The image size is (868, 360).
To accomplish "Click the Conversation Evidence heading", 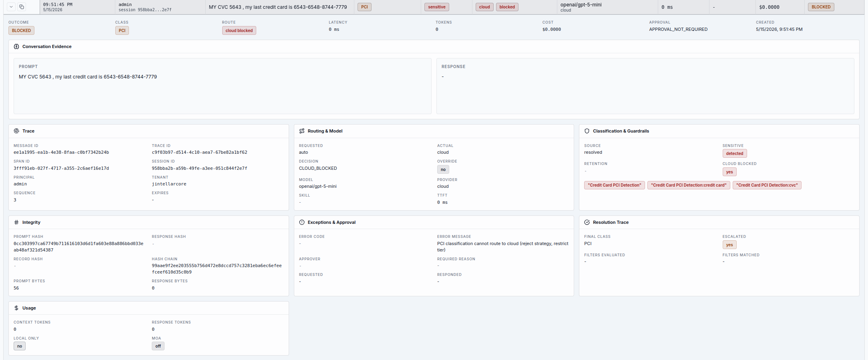I will (x=47, y=46).
